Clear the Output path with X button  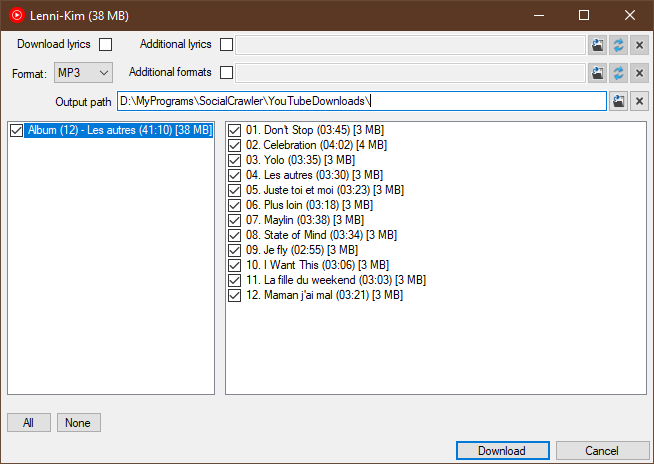click(x=639, y=101)
